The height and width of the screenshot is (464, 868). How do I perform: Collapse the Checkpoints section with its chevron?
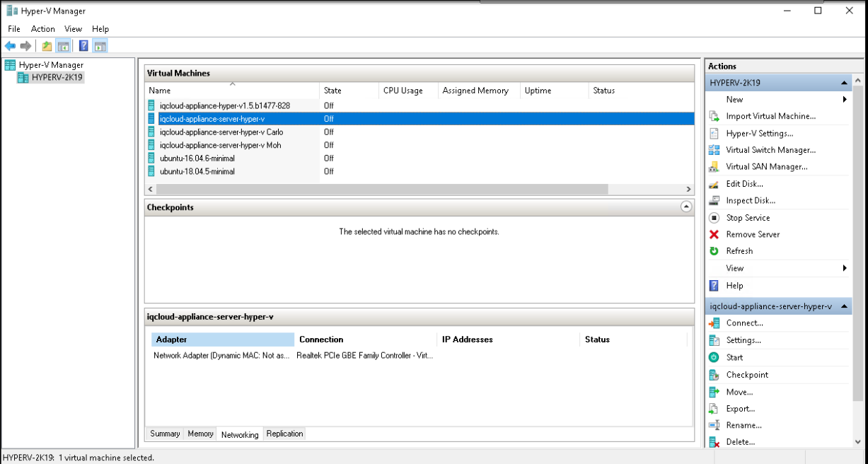pyautogui.click(x=685, y=207)
